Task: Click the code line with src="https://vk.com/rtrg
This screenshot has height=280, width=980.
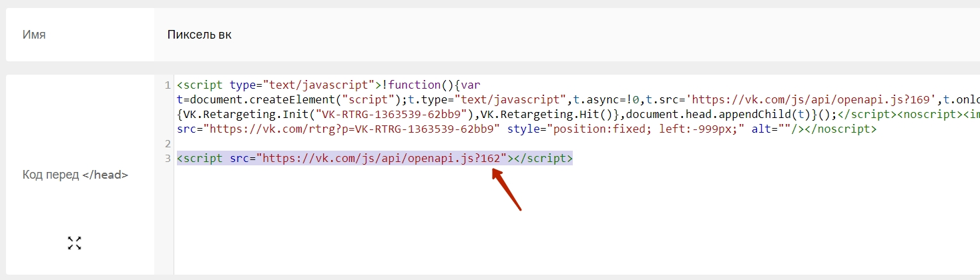Action: pos(527,129)
